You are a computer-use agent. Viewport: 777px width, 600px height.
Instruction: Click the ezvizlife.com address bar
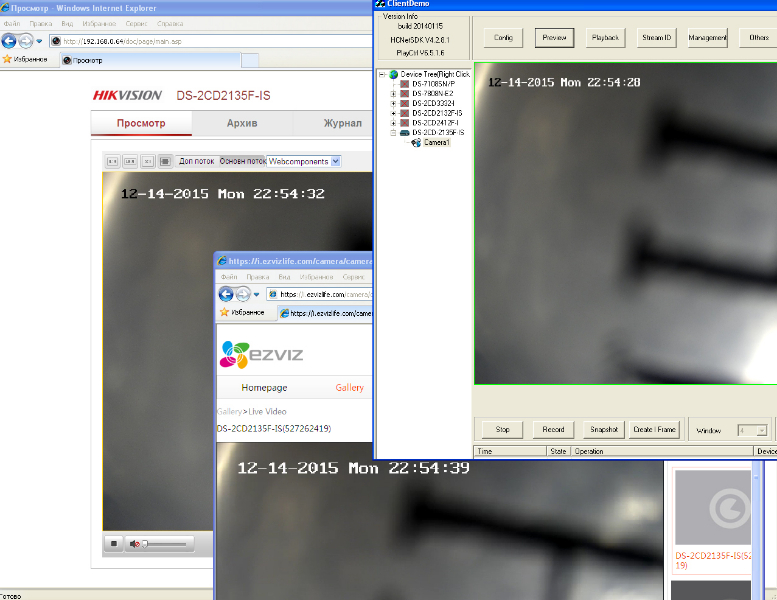(x=319, y=294)
